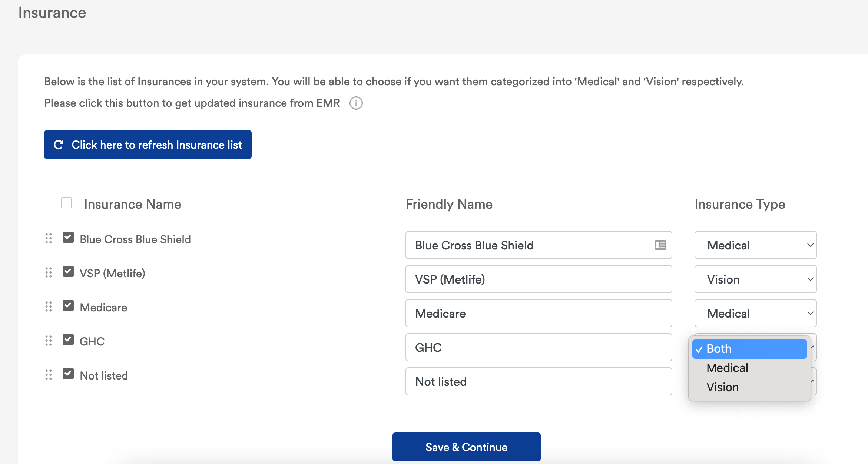The height and width of the screenshot is (464, 868).
Task: Click the drag handle for VSP (Metlife)
Action: (x=49, y=272)
